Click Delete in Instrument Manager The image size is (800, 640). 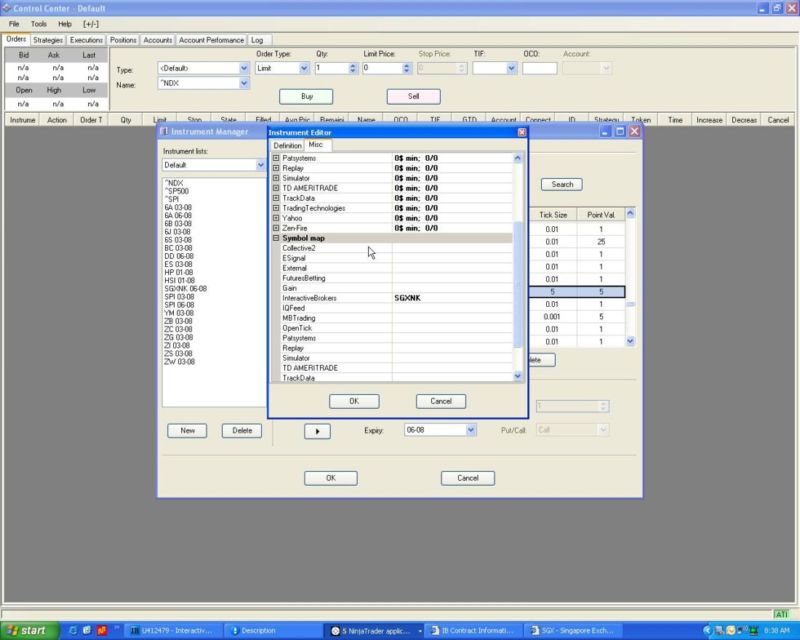(242, 431)
